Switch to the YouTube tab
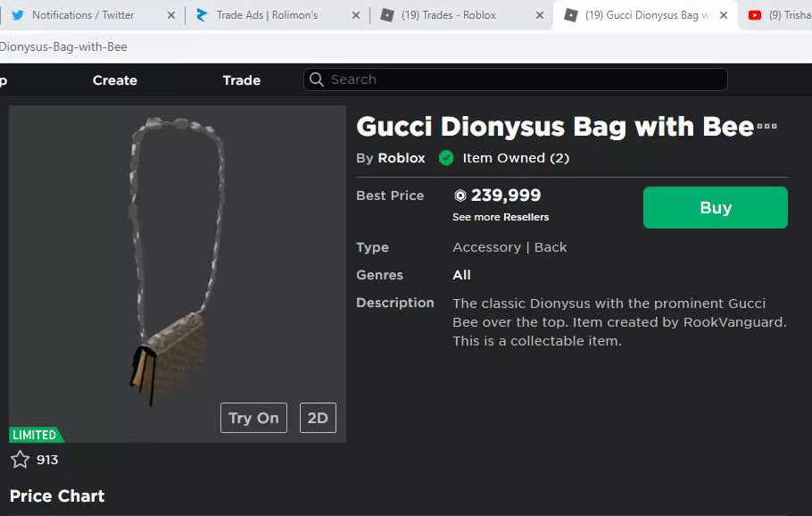Image resolution: width=812 pixels, height=516 pixels. pos(779,15)
